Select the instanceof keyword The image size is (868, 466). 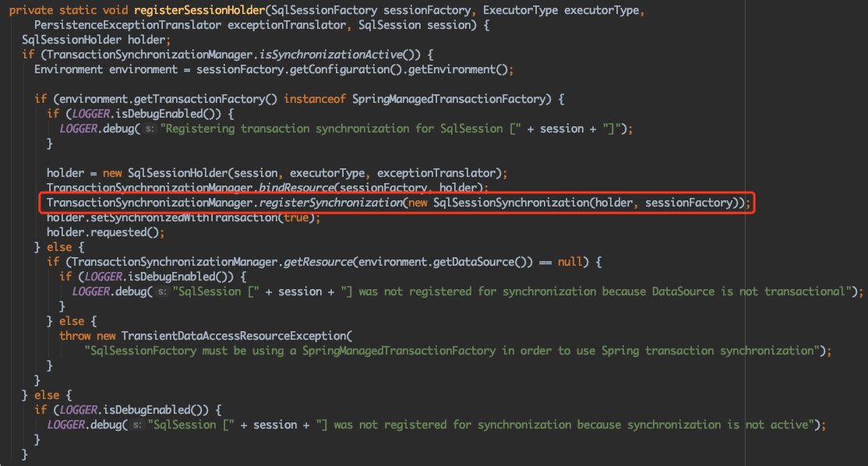[315, 99]
